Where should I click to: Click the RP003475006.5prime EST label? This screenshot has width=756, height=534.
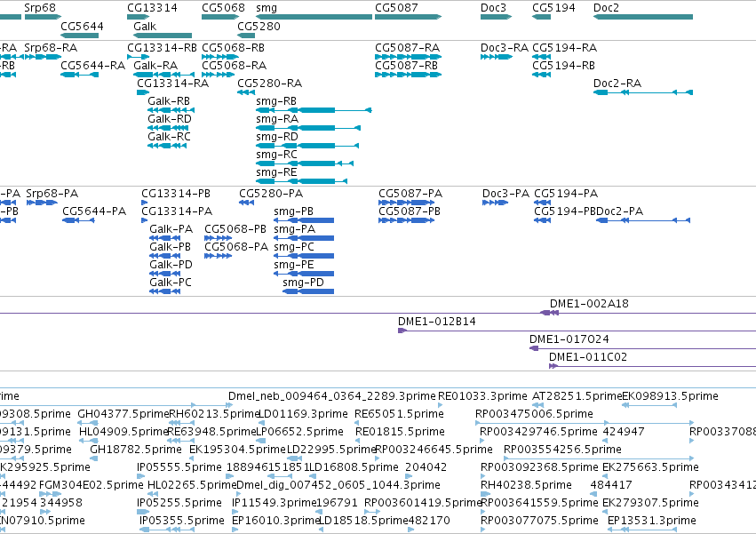[534, 414]
